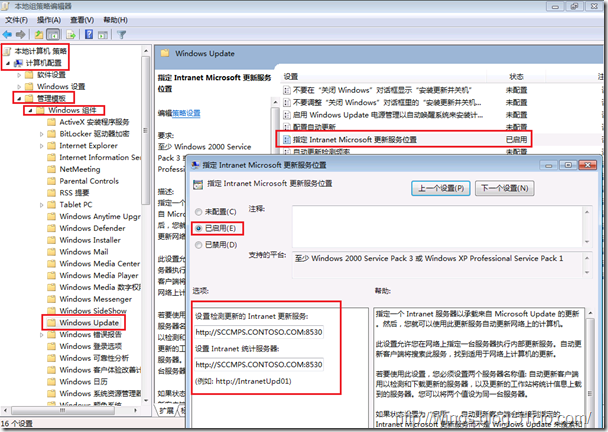Open the Help toolbar icon
The image size is (608, 432).
[x=89, y=35]
